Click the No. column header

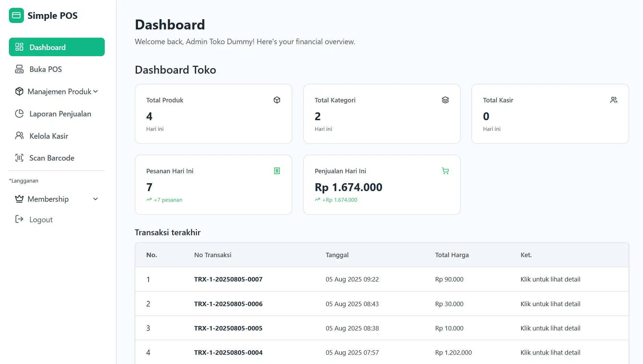pyautogui.click(x=152, y=255)
